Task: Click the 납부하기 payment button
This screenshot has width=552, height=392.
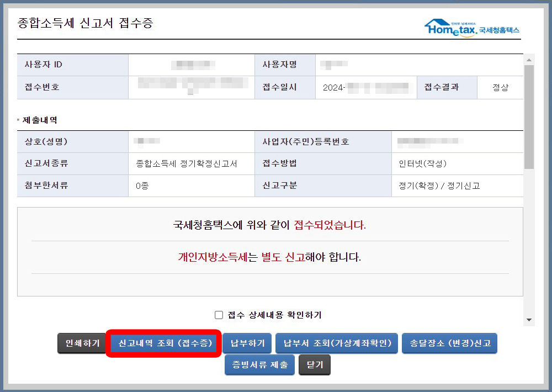Action: tap(247, 343)
